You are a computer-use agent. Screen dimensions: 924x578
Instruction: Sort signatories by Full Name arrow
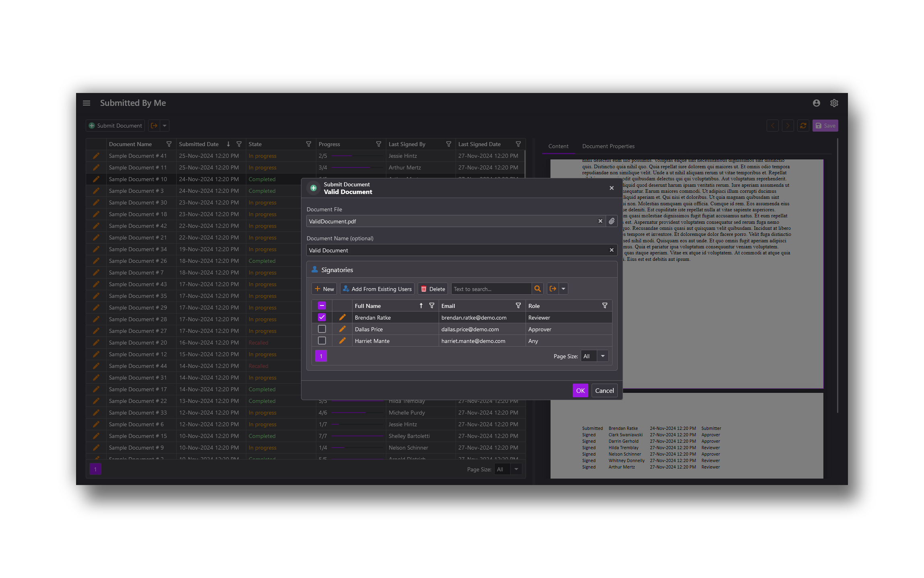pos(421,306)
